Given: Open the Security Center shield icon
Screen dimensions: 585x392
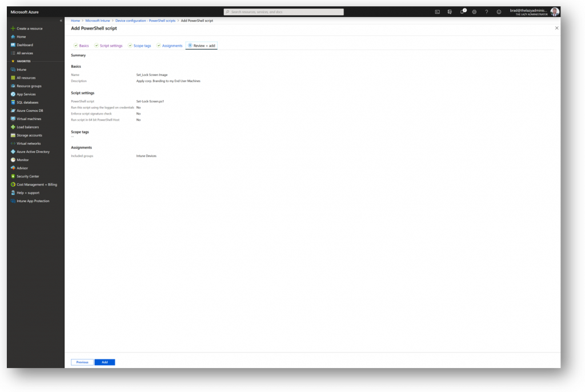Looking at the screenshot, I should click(x=13, y=176).
